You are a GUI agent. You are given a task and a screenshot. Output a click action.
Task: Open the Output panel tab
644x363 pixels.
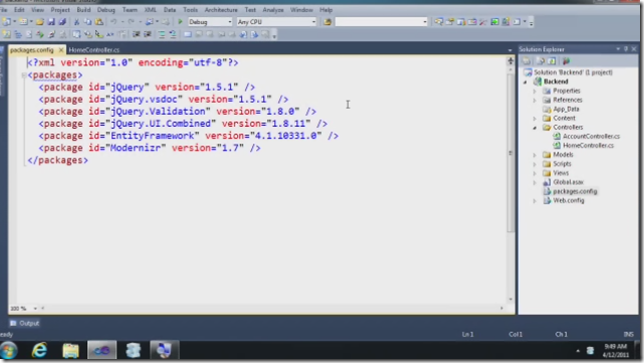coord(25,323)
